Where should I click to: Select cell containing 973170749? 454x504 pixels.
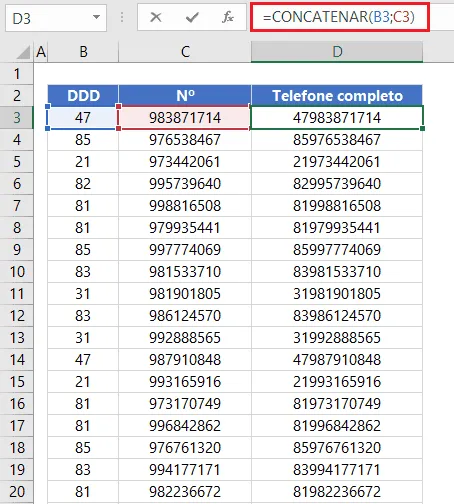[185, 404]
